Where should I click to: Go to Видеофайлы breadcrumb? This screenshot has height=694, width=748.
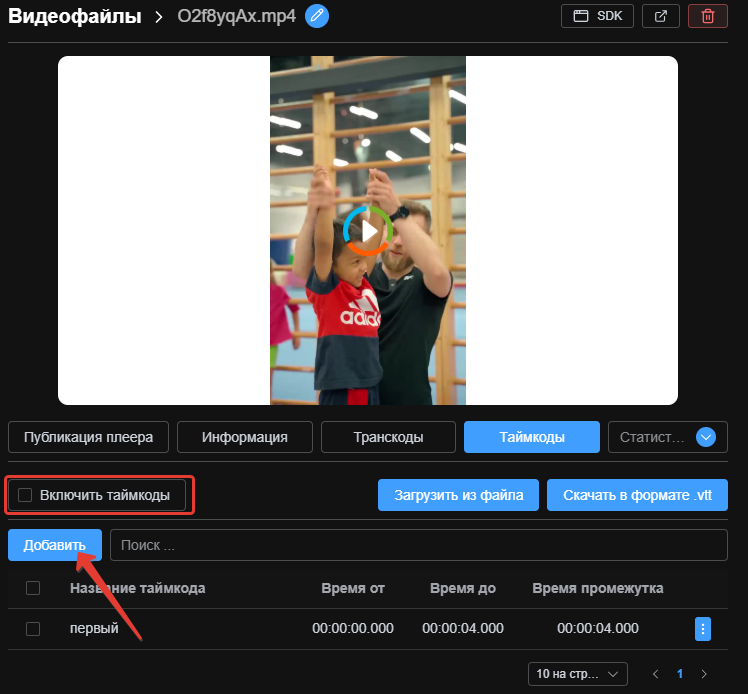75,16
